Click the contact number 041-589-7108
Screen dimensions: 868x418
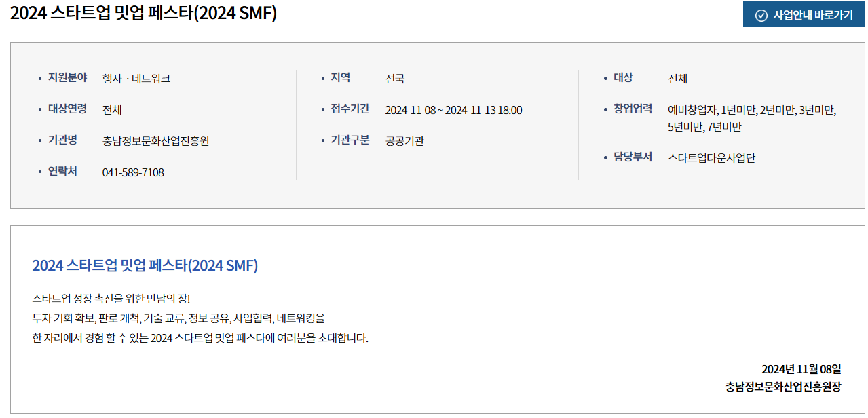133,172
